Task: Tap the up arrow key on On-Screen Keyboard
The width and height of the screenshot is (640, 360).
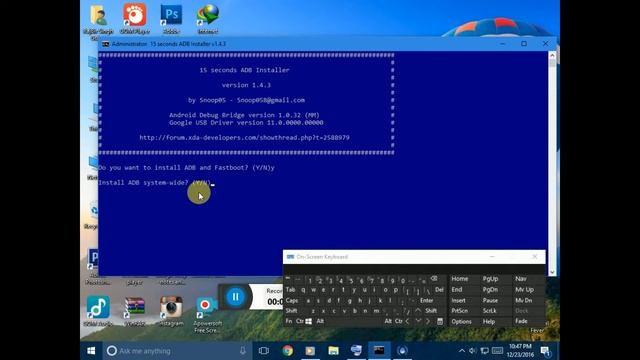Action: coord(418,311)
